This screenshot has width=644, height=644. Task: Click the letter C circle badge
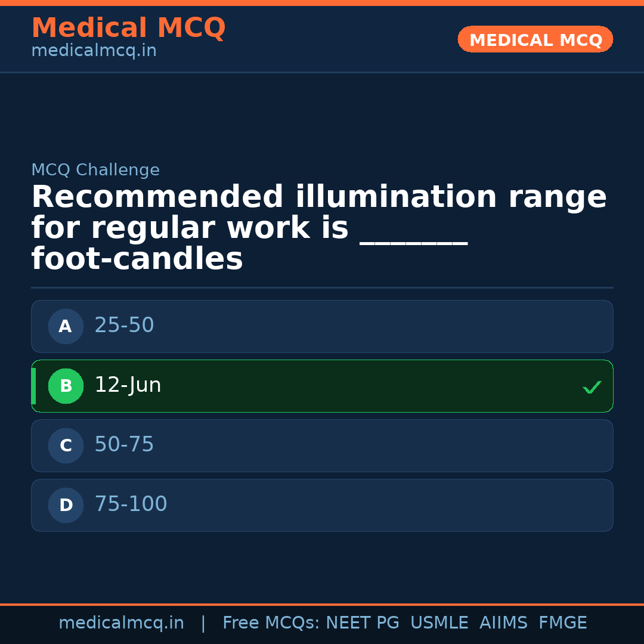tap(66, 445)
